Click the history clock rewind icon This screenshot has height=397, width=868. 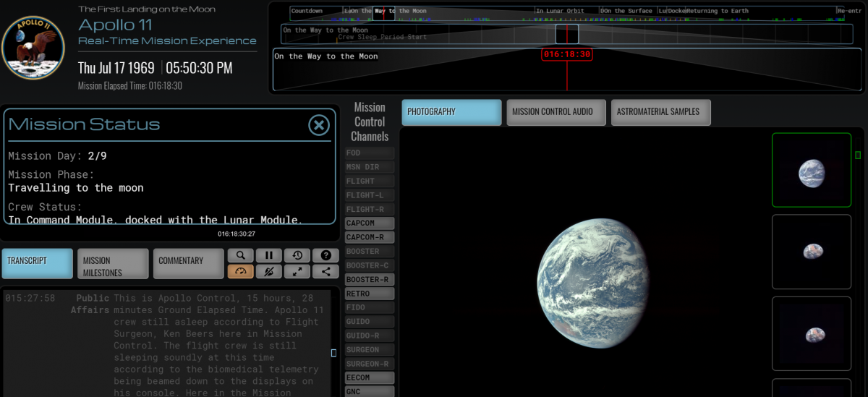pyautogui.click(x=297, y=255)
